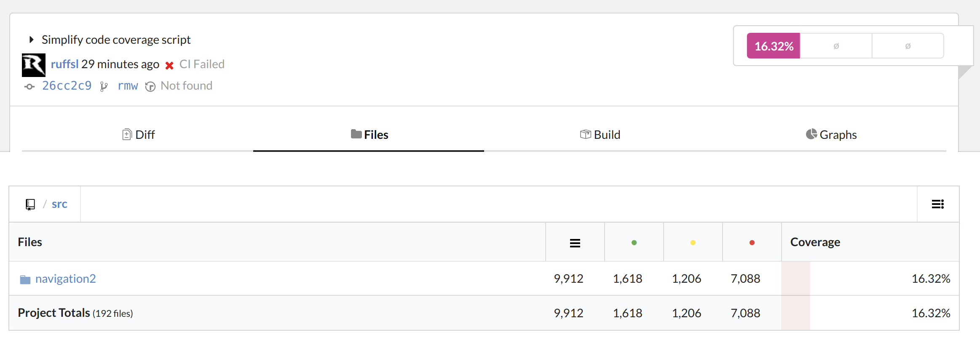The height and width of the screenshot is (345, 980).
Task: Open the lines column header menu
Action: click(575, 242)
